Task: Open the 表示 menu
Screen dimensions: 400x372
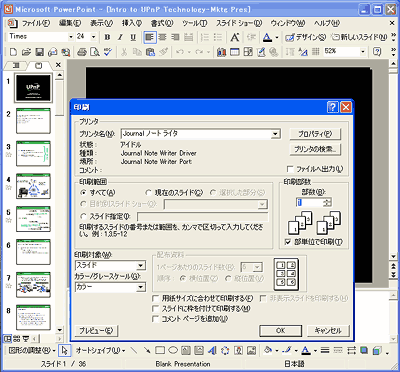Action: [102, 23]
